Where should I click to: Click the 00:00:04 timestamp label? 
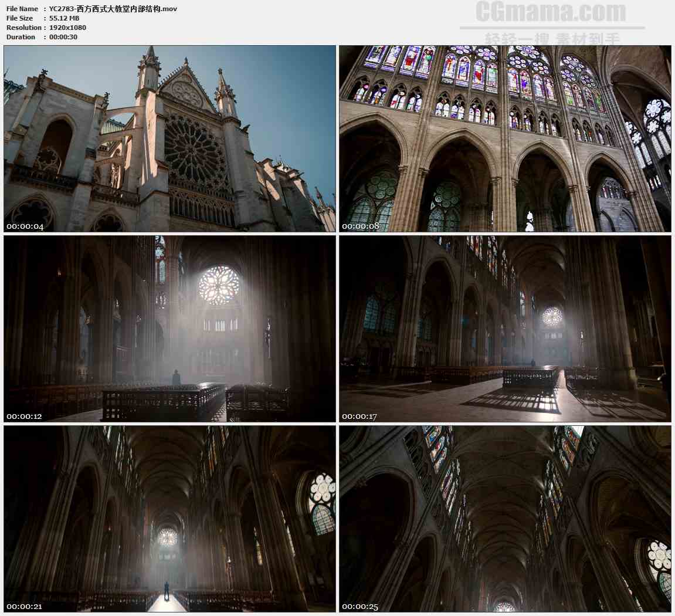point(25,226)
